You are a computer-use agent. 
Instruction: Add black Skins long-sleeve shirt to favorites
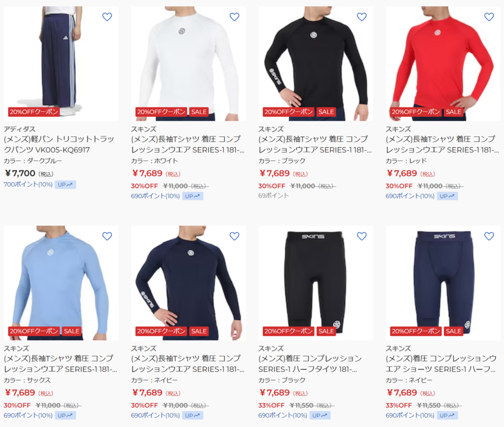[362, 17]
